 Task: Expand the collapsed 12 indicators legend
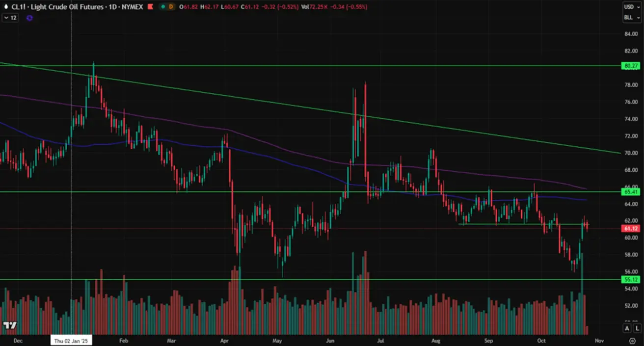pyautogui.click(x=10, y=18)
